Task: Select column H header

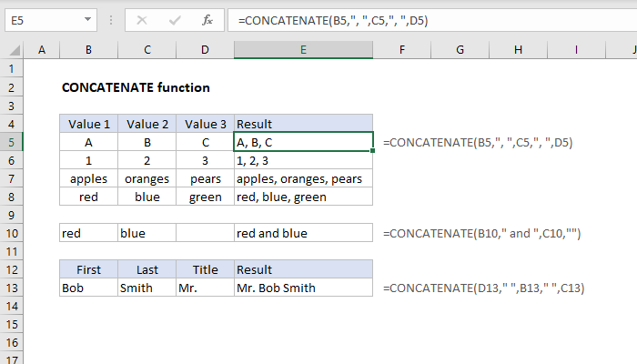Action: coord(518,50)
